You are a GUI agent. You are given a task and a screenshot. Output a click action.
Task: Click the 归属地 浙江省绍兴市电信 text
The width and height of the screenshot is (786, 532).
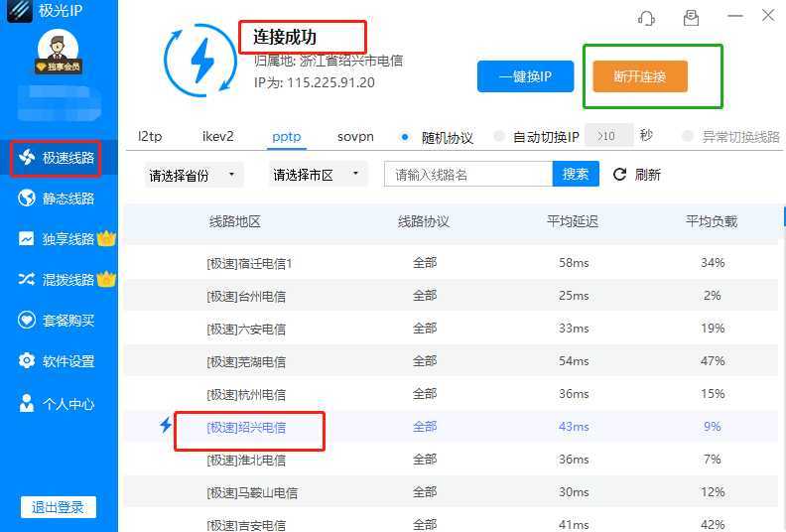[x=328, y=61]
